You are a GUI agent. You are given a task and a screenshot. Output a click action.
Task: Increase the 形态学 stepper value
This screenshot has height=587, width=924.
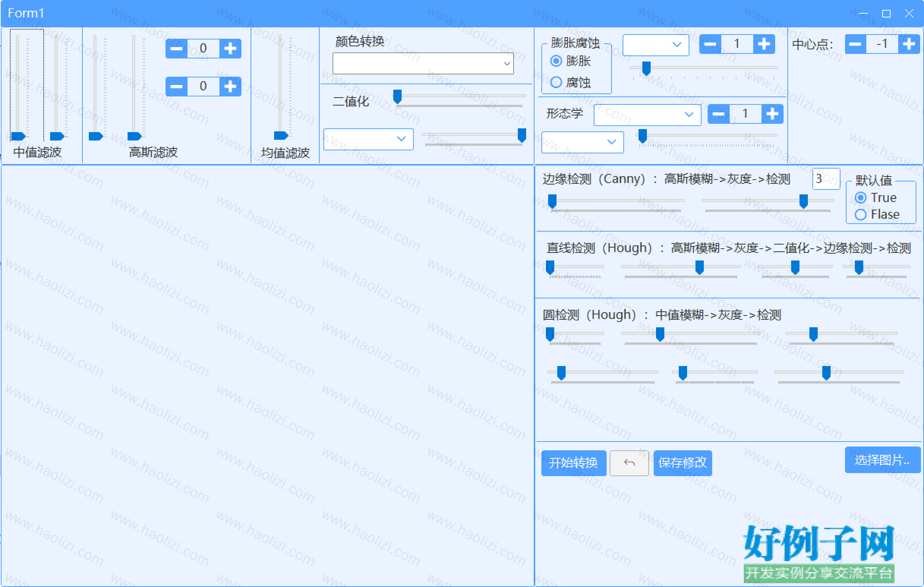pyautogui.click(x=773, y=114)
